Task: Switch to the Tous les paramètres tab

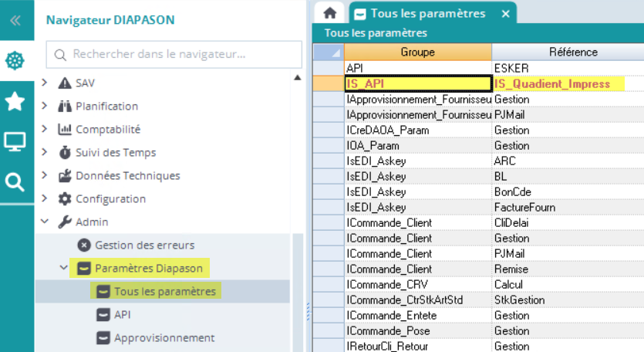Action: coord(428,14)
